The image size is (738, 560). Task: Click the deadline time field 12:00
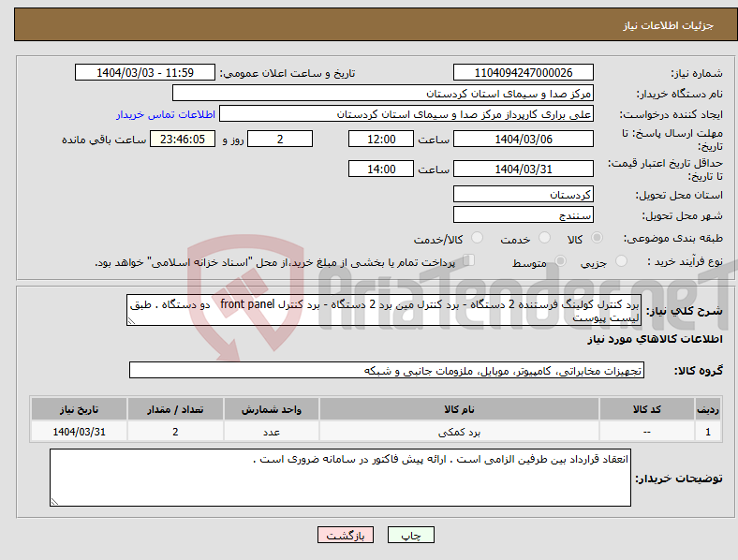point(381,139)
